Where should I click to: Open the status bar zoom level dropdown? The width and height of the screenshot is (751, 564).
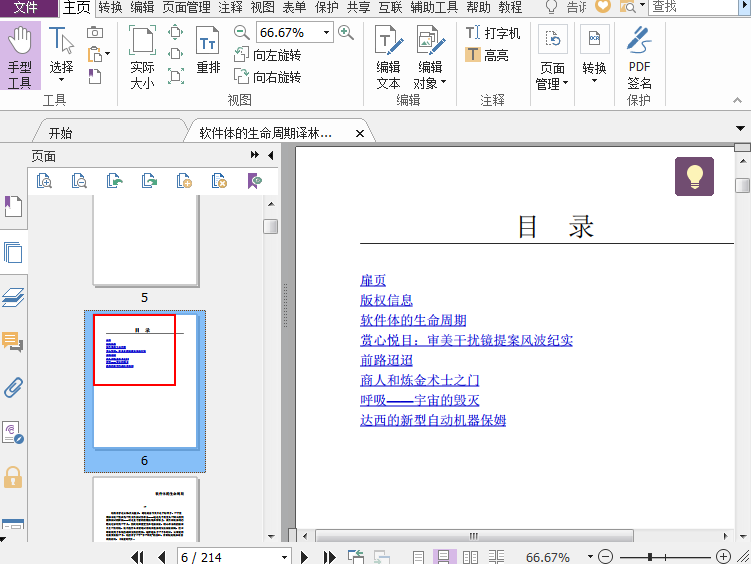tap(590, 556)
